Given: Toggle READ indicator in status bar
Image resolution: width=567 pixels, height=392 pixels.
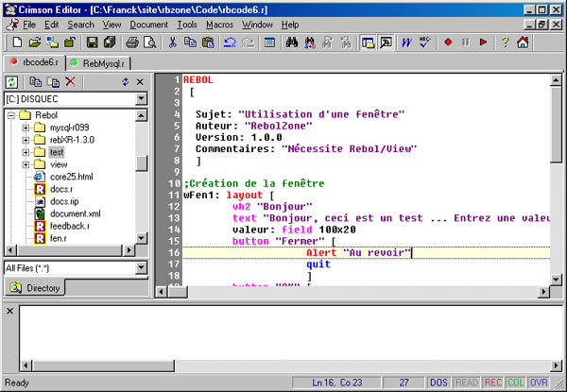Looking at the screenshot, I should pos(466,383).
